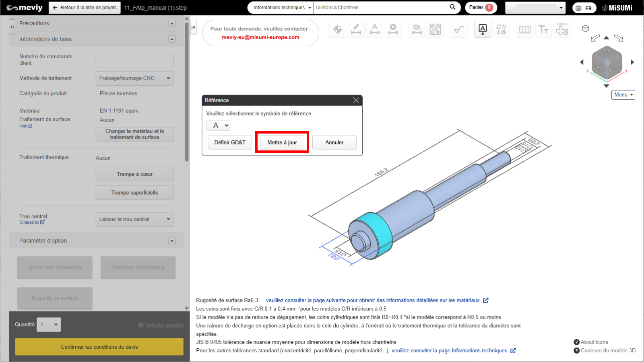Image resolution: width=644 pixels, height=362 pixels.
Task: Open the Méthode de traitement dropdown
Action: (x=134, y=78)
